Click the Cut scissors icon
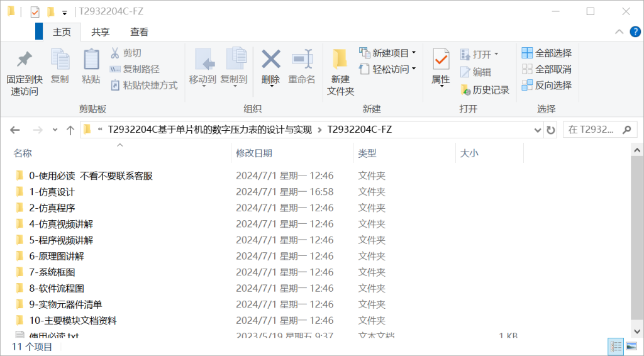 pos(115,53)
